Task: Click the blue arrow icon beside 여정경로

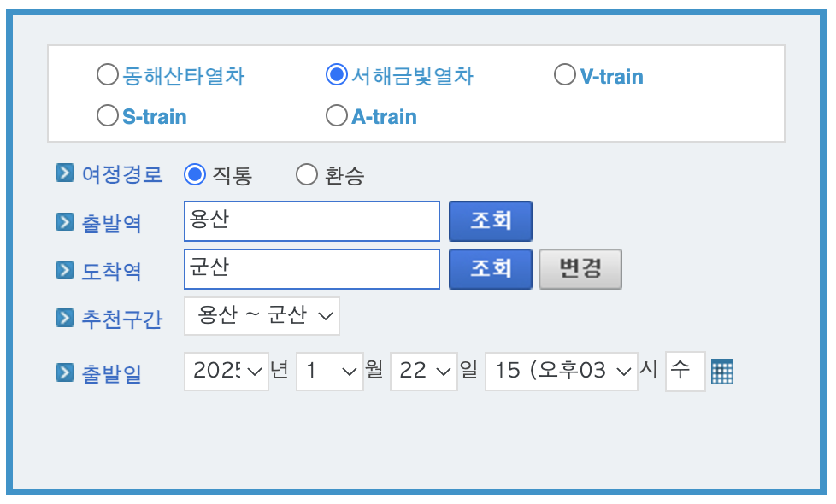Action: click(64, 172)
